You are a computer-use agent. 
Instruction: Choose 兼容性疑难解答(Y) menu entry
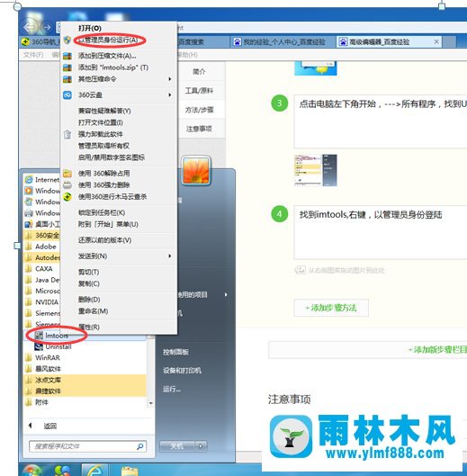(x=104, y=111)
